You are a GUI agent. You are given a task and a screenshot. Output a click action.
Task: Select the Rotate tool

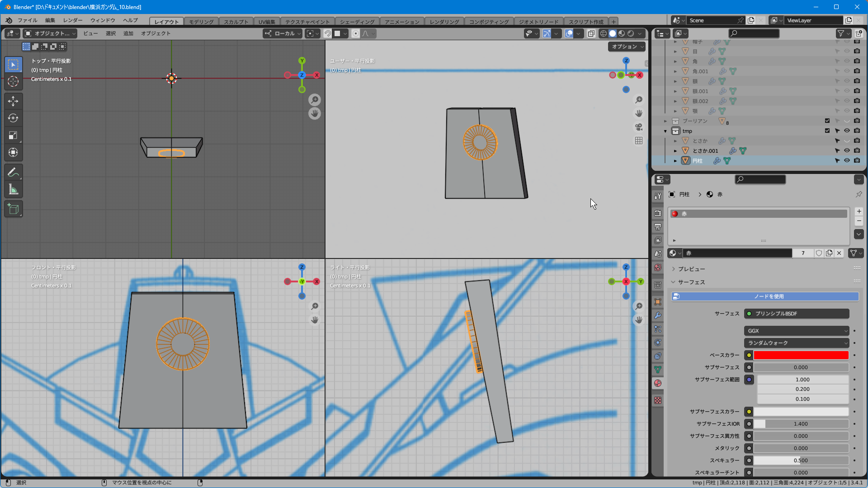(x=13, y=118)
